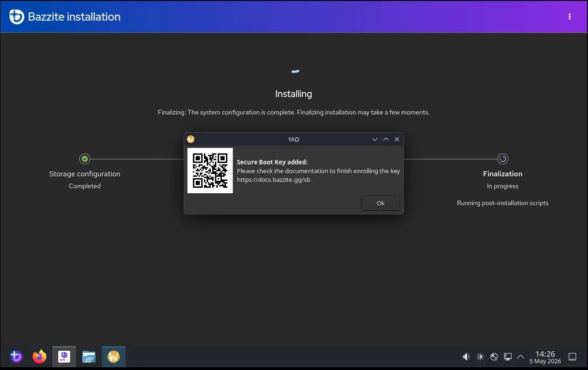Click the Bazzite logo in installer header

pyautogui.click(x=17, y=17)
